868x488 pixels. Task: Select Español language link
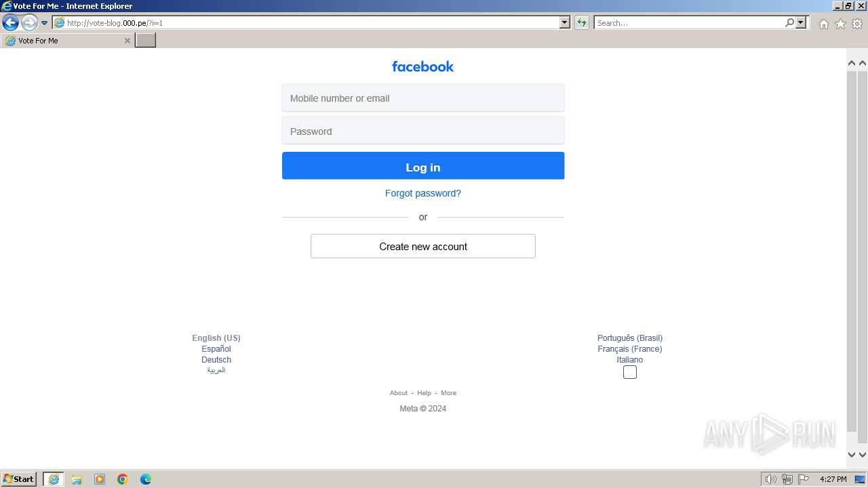pos(216,349)
